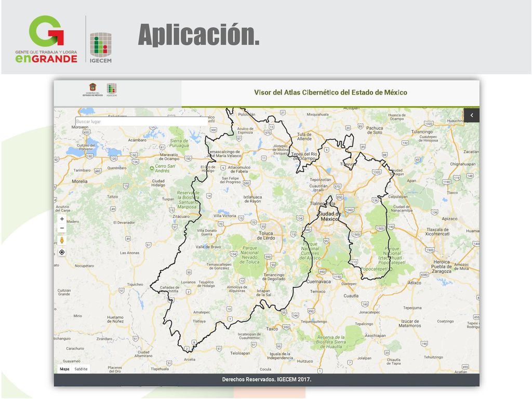The image size is (532, 399).
Task: Click the Zitácuaro map label
Action: (181, 217)
